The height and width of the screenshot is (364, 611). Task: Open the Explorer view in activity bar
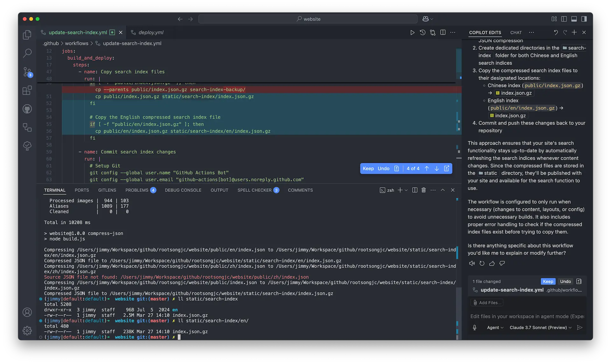pyautogui.click(x=27, y=35)
